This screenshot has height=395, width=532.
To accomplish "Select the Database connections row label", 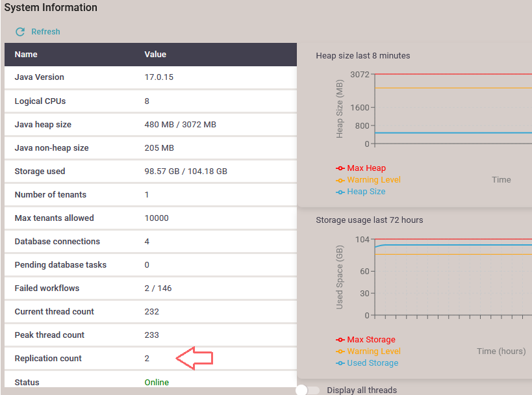I will 57,242.
